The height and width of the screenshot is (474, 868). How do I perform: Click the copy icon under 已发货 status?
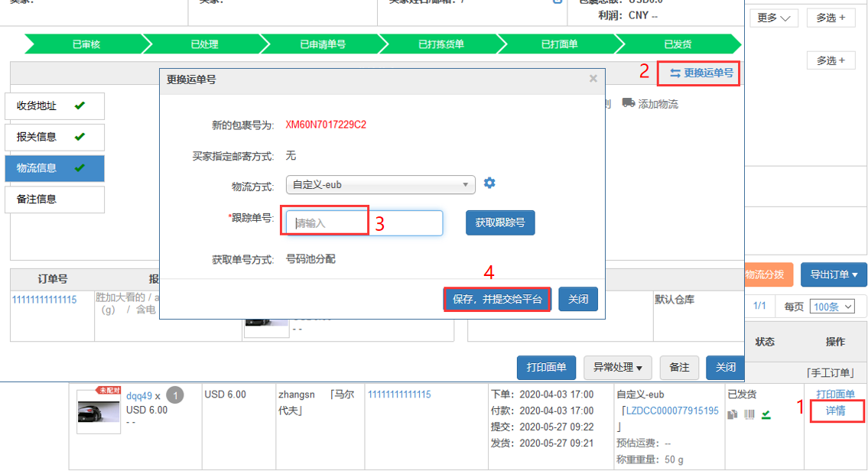coord(733,414)
